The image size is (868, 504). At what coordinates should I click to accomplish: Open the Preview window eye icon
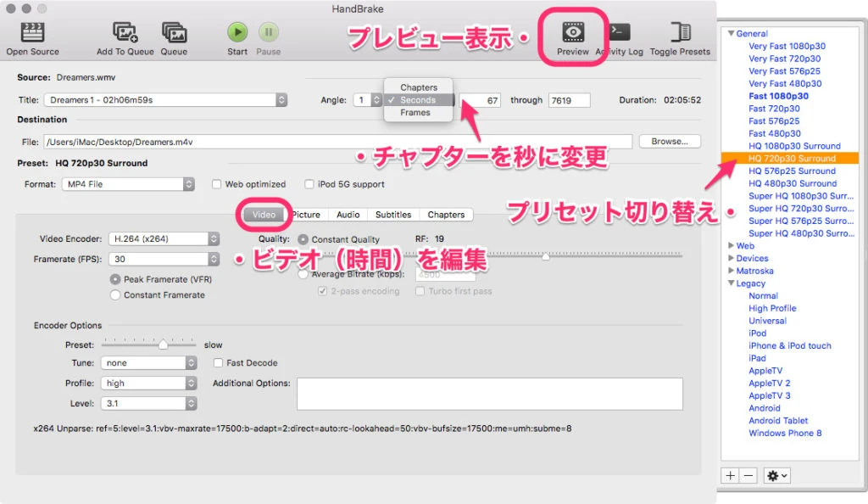[573, 32]
